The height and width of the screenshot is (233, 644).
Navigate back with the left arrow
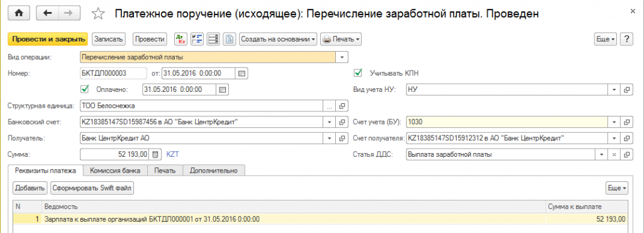pos(47,13)
